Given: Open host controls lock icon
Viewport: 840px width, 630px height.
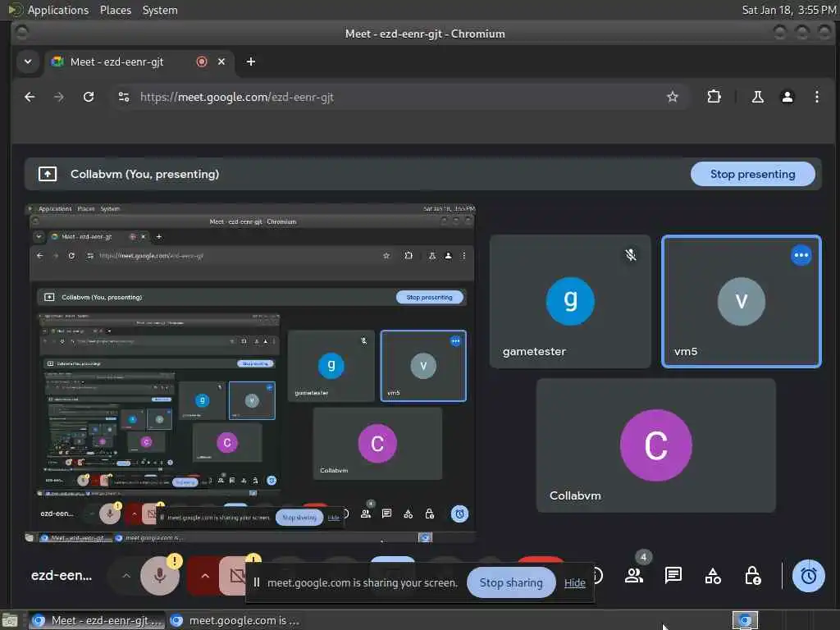Looking at the screenshot, I should pos(752,576).
